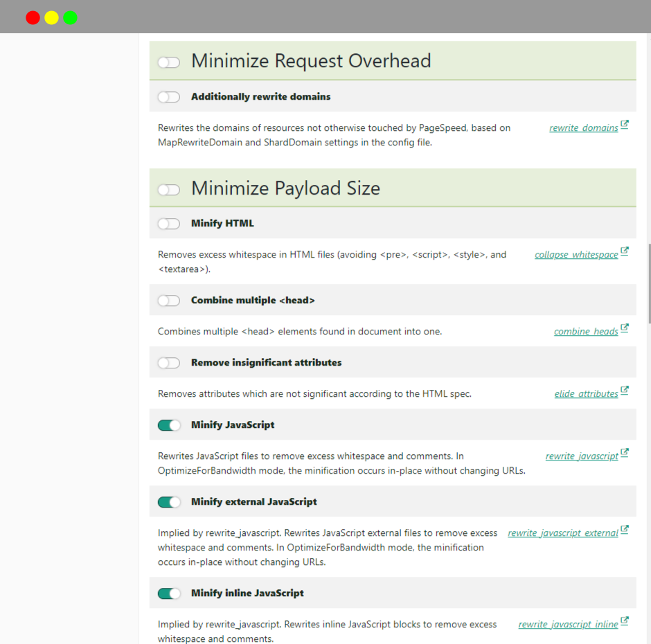Follow the combine_heads link
This screenshot has width=651, height=644.
(x=586, y=331)
